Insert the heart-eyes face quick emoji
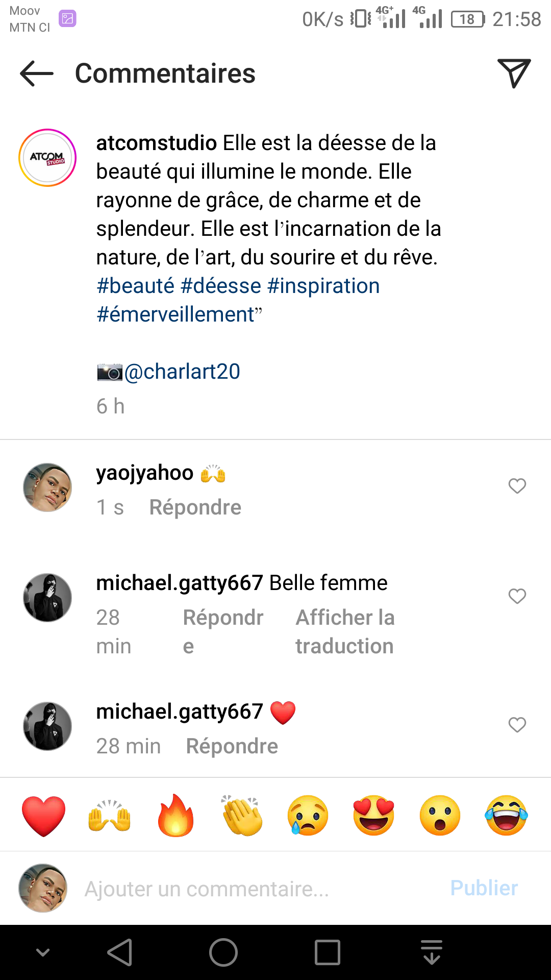The image size is (551, 980). (x=374, y=815)
